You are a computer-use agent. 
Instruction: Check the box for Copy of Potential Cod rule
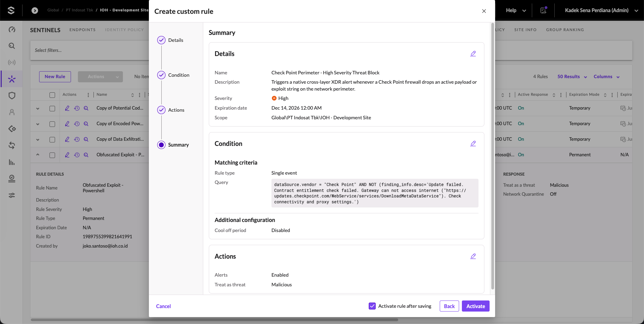(52, 109)
